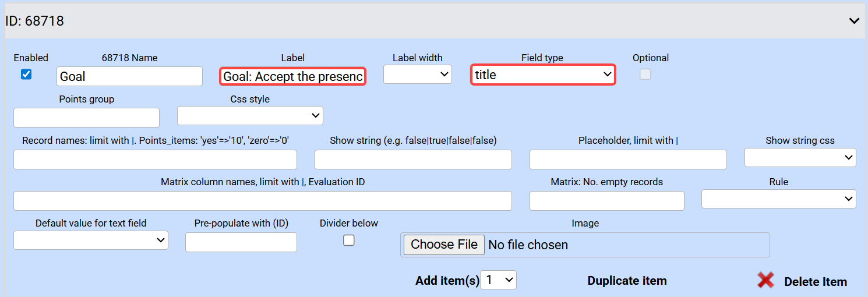Screen dimensions: 868x297
Task: Open the Show string css dropdown
Action: (800, 157)
